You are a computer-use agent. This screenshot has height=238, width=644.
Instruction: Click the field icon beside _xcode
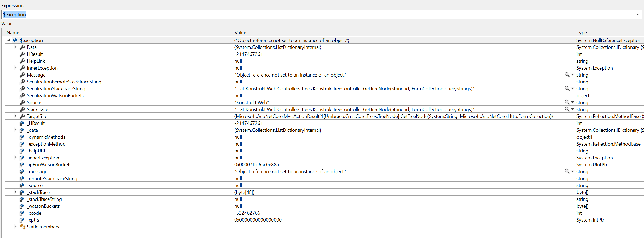[22, 213]
